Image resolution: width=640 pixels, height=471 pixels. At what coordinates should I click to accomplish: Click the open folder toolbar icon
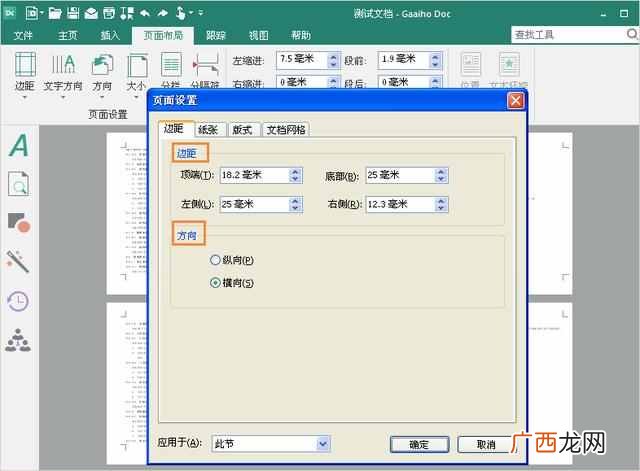(55, 13)
